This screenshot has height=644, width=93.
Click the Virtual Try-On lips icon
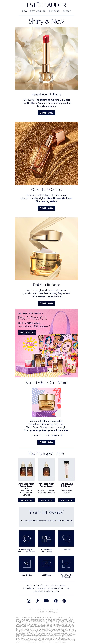[66, 564]
